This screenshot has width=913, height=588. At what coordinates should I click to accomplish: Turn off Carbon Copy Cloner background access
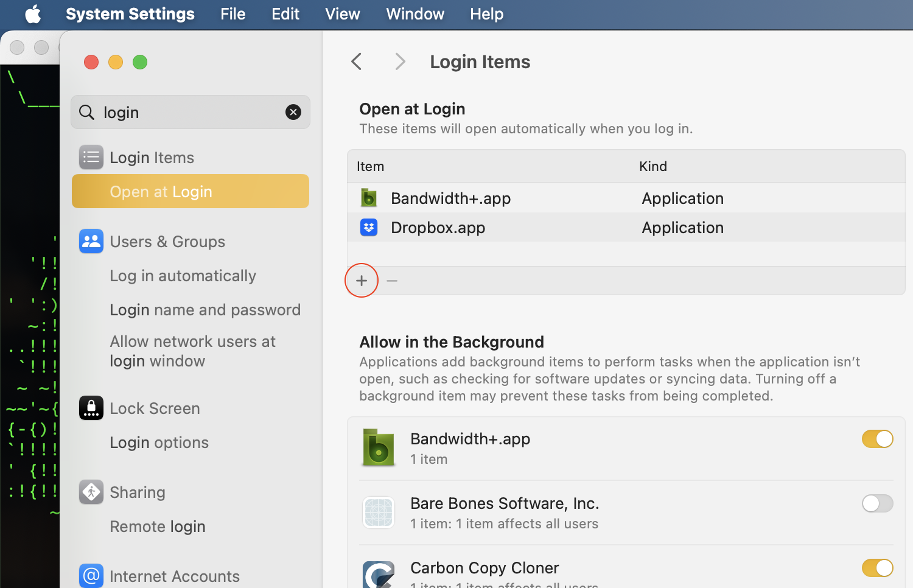pyautogui.click(x=877, y=568)
